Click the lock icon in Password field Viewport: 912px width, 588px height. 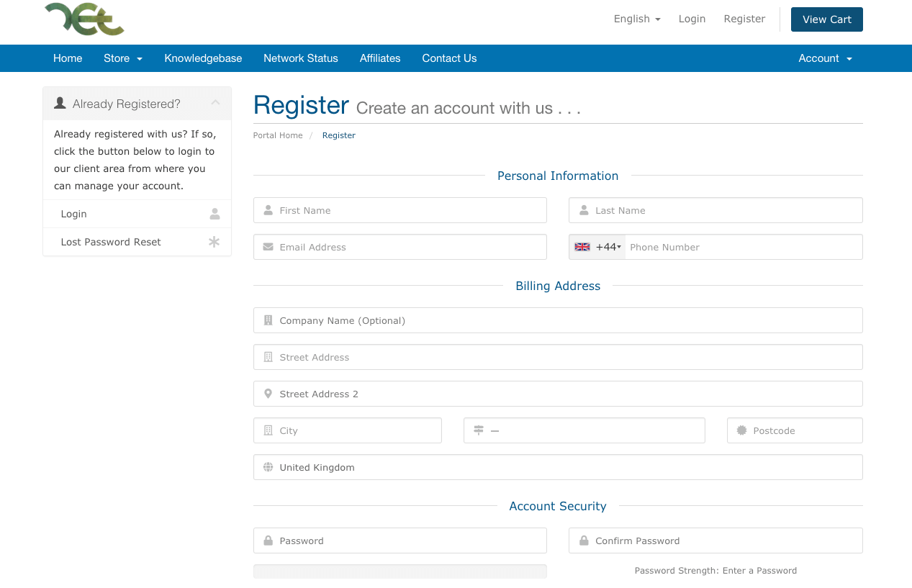click(268, 540)
